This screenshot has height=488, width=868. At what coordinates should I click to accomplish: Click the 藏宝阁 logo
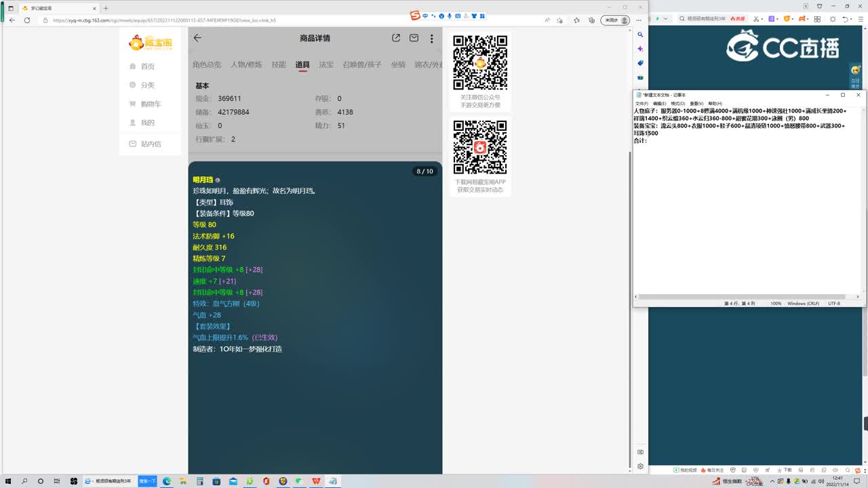pyautogui.click(x=150, y=42)
